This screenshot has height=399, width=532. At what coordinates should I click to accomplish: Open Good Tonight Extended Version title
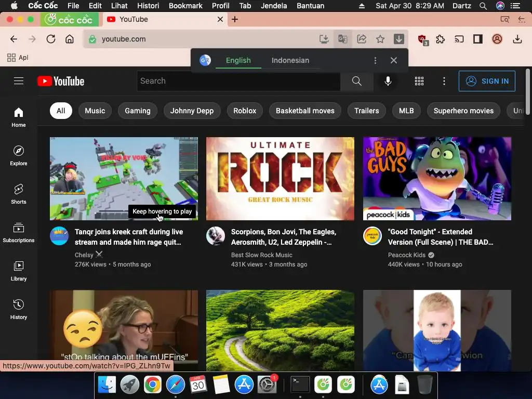[441, 237]
